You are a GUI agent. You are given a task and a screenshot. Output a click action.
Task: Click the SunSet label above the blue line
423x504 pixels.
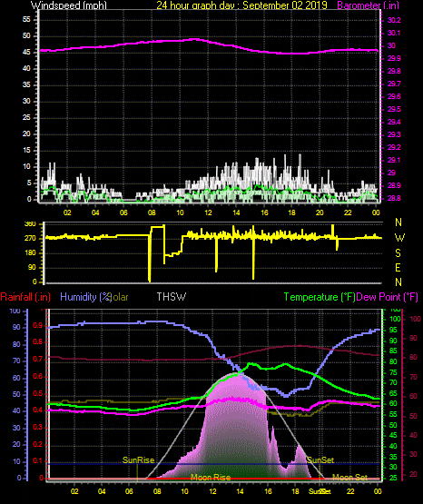[320, 460]
